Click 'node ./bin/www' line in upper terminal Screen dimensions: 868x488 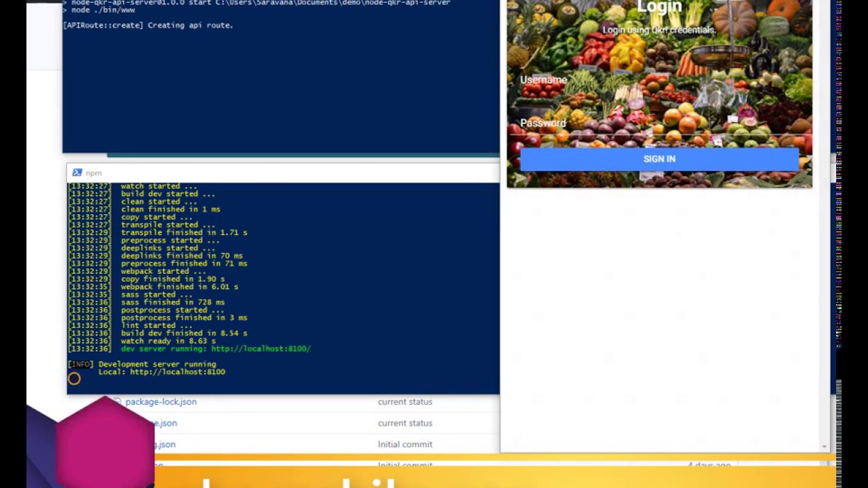click(x=103, y=10)
